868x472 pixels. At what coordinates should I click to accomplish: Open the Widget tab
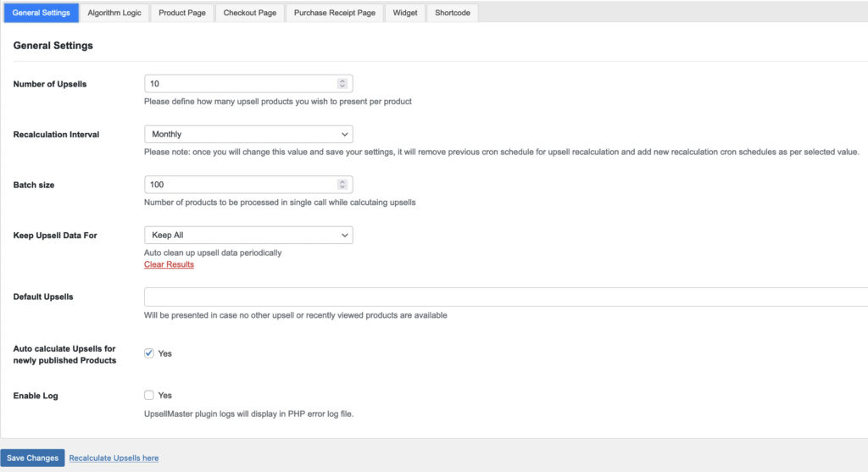click(405, 13)
